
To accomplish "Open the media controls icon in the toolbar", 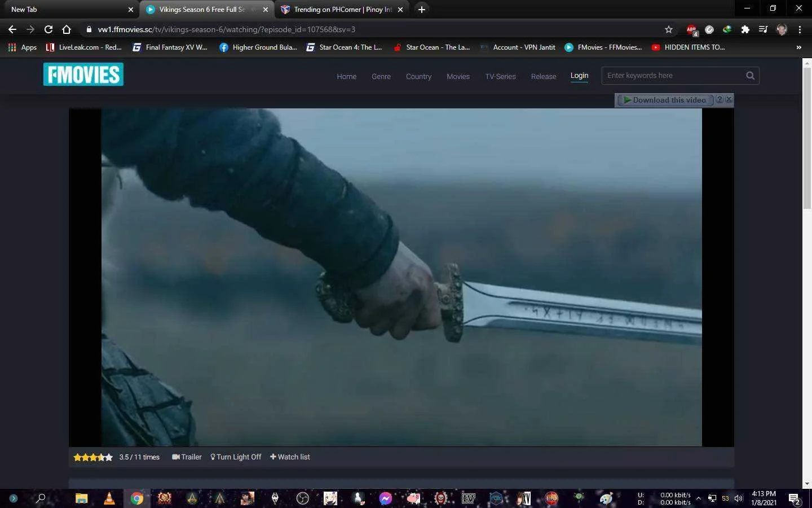I will click(763, 29).
